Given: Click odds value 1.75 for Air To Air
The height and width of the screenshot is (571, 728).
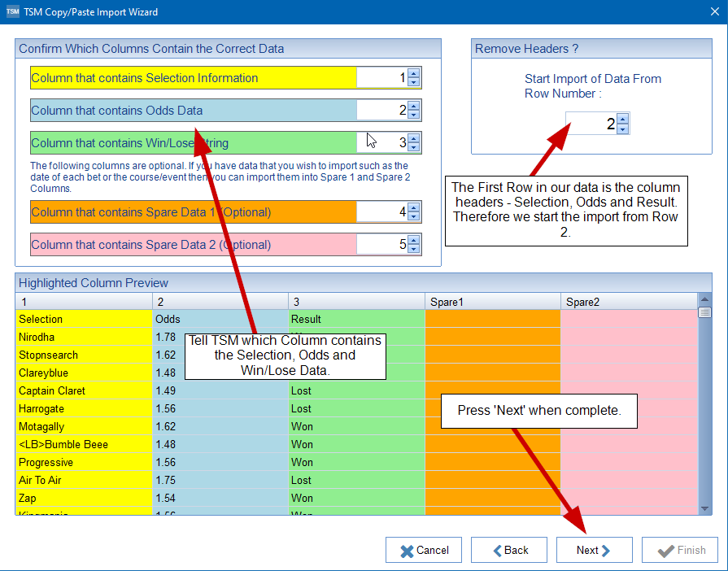Looking at the screenshot, I should (220, 480).
